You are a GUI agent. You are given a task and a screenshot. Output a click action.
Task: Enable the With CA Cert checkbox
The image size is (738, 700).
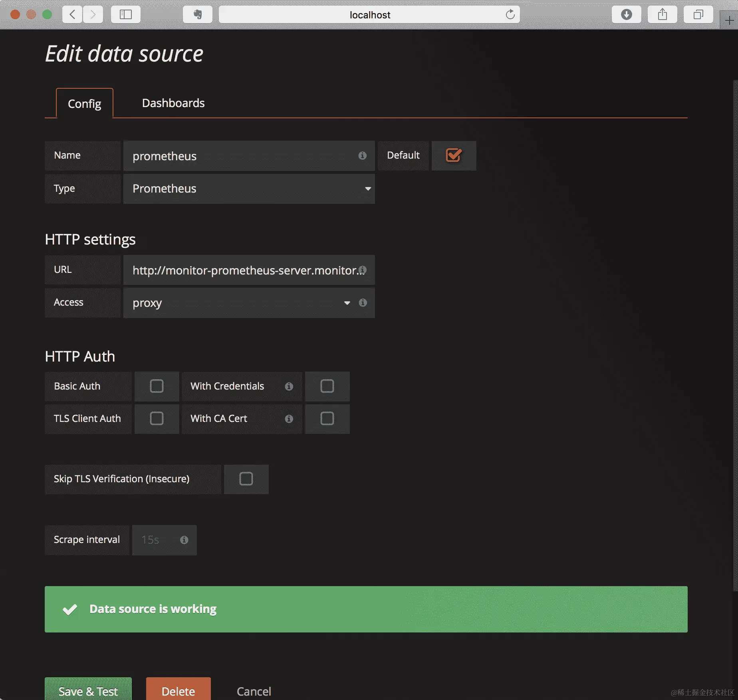click(x=327, y=418)
